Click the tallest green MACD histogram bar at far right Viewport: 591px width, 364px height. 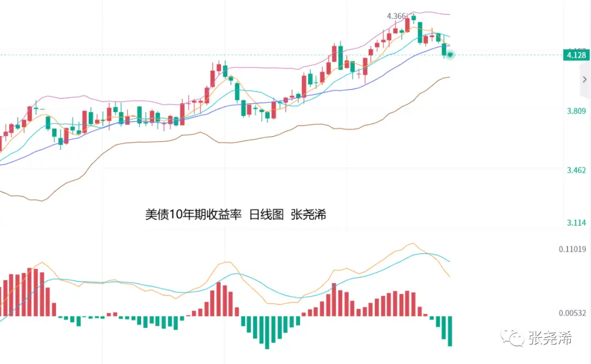[450, 331]
